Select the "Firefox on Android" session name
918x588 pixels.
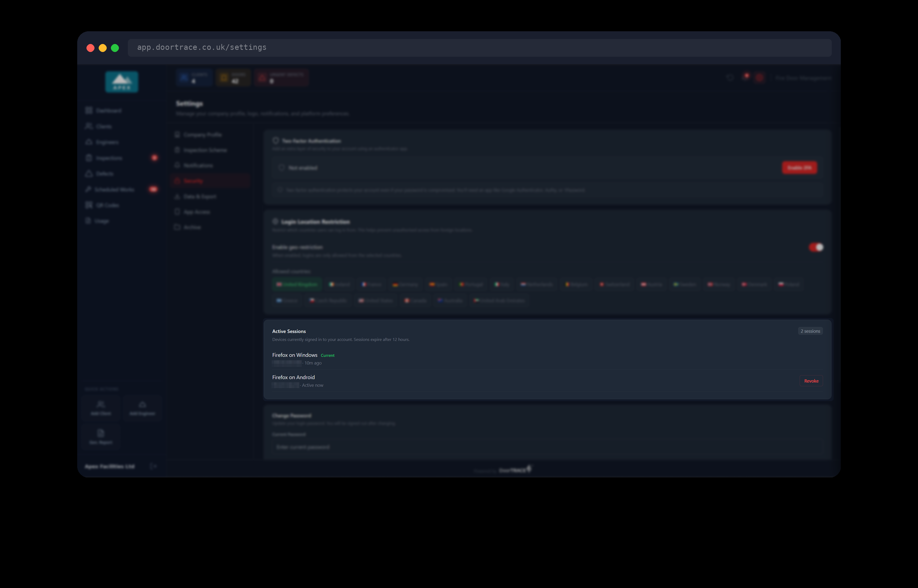point(293,377)
